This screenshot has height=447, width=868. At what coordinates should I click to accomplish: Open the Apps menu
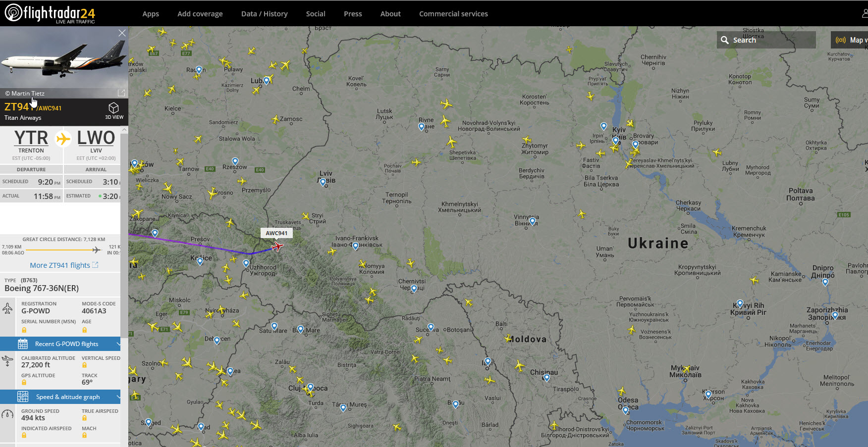coord(151,14)
